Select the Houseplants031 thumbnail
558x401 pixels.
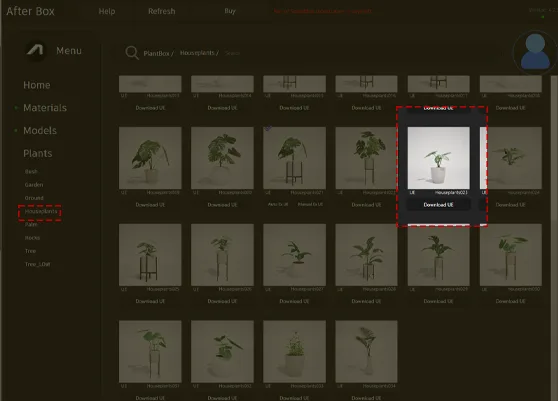[x=150, y=352]
